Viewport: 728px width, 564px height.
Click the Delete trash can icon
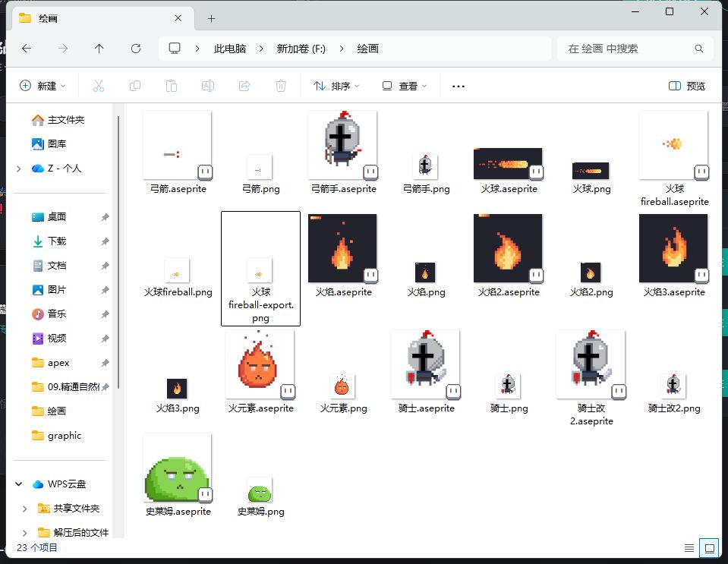coord(281,86)
